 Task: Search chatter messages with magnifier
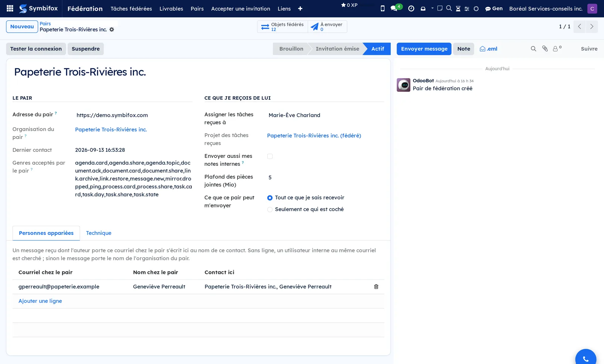pyautogui.click(x=533, y=49)
